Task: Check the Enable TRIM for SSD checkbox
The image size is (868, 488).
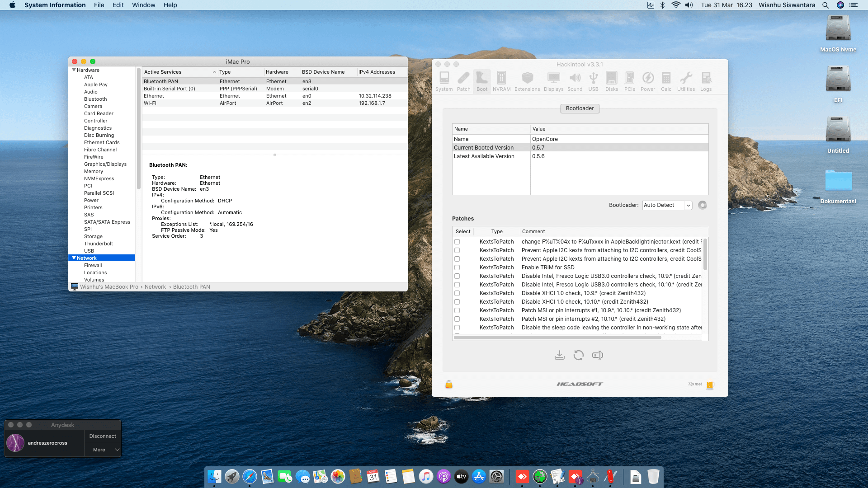Action: [457, 267]
